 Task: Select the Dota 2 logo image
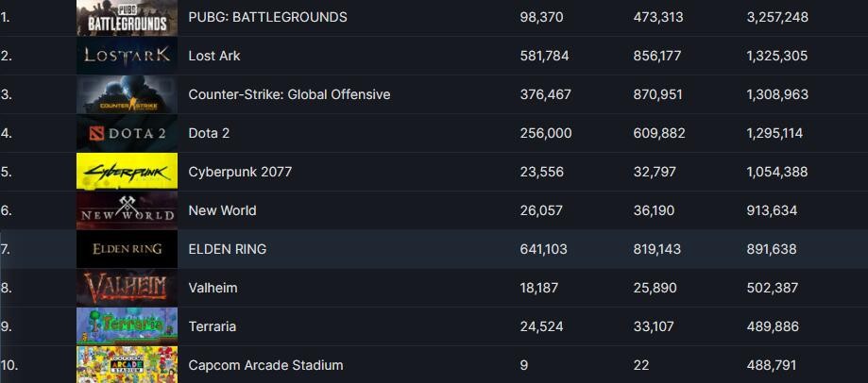coord(127,133)
